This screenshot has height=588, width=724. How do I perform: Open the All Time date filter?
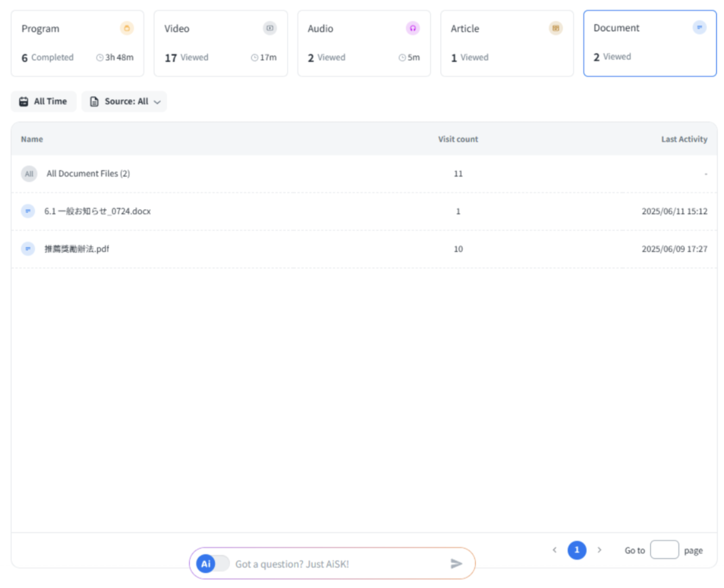tap(43, 101)
